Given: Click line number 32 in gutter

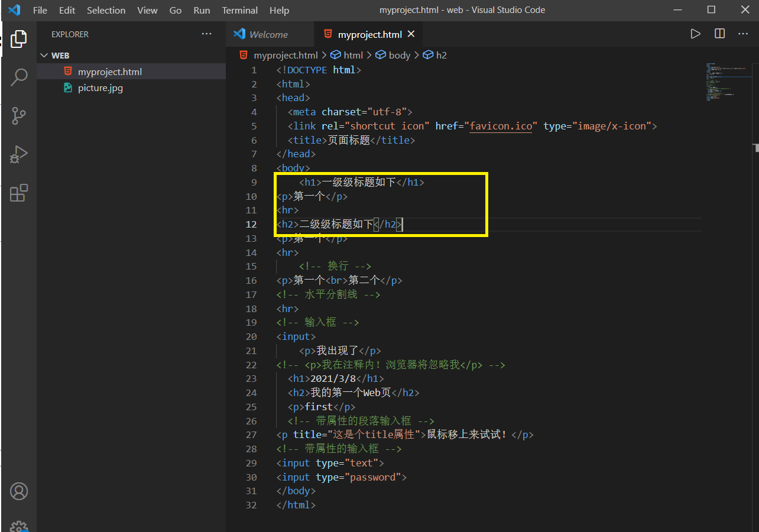Looking at the screenshot, I should (x=251, y=505).
